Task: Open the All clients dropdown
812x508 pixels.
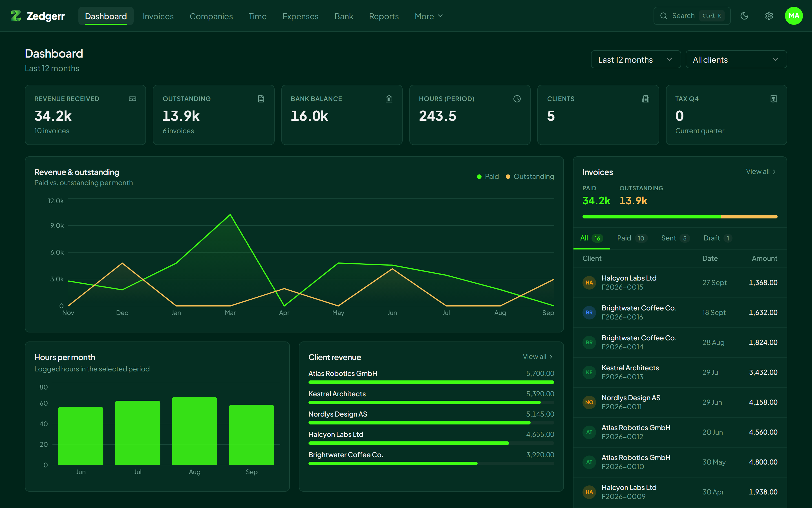Action: point(736,60)
